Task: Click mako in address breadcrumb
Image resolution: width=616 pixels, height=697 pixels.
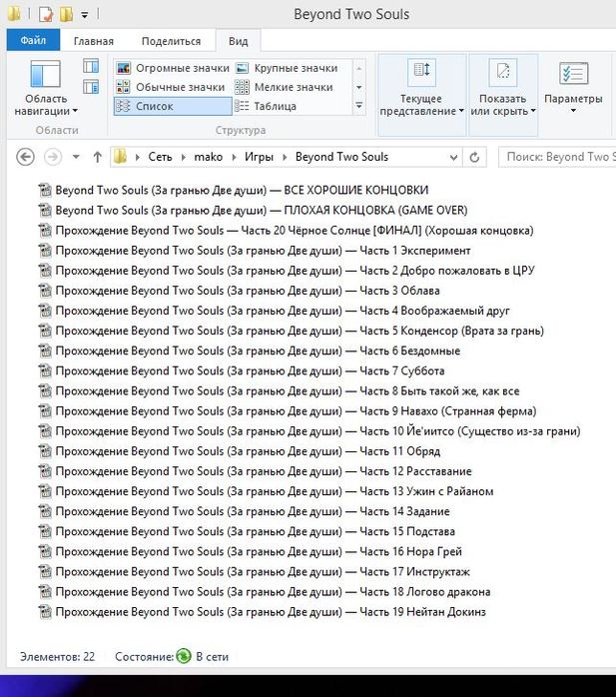Action: click(209, 157)
